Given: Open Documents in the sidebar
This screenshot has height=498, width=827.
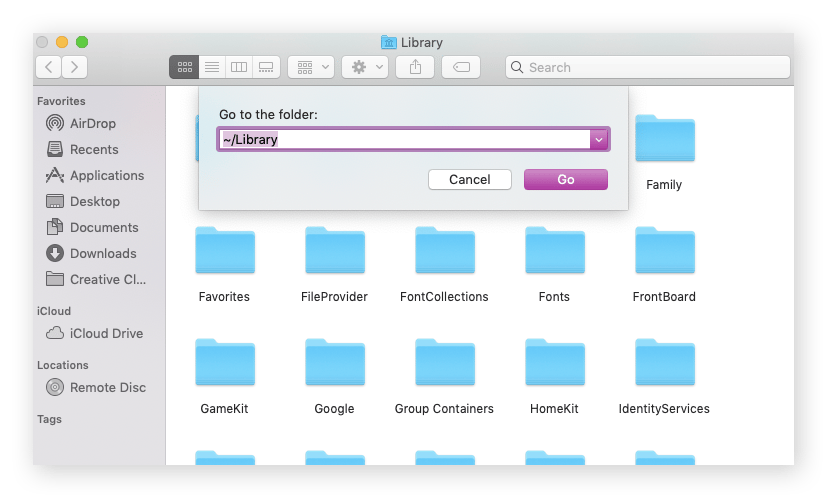Looking at the screenshot, I should pyautogui.click(x=92, y=227).
